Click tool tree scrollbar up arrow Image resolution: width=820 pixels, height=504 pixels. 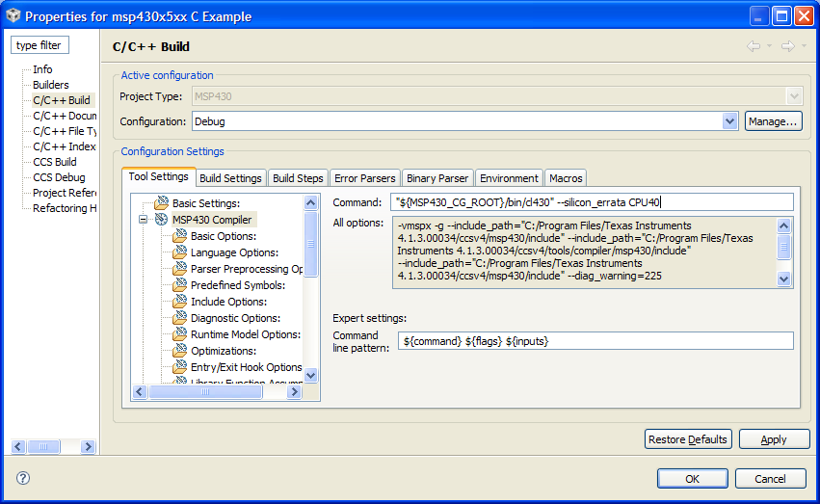point(310,203)
